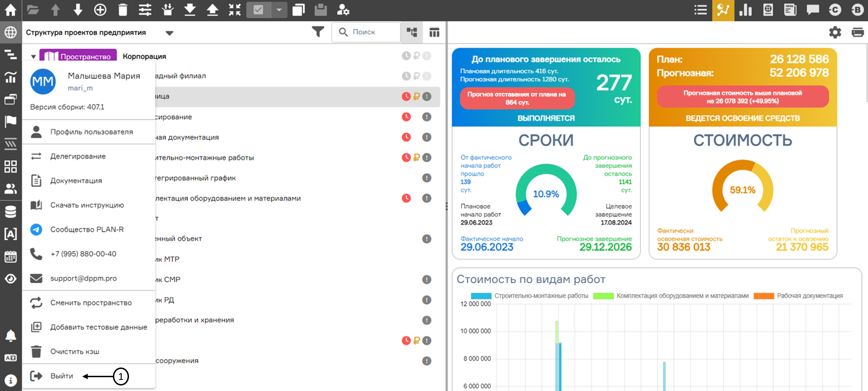The width and height of the screenshot is (868, 391).
Task: Select the row ending with 'тельно-монтажные работы'
Action: (x=297, y=158)
